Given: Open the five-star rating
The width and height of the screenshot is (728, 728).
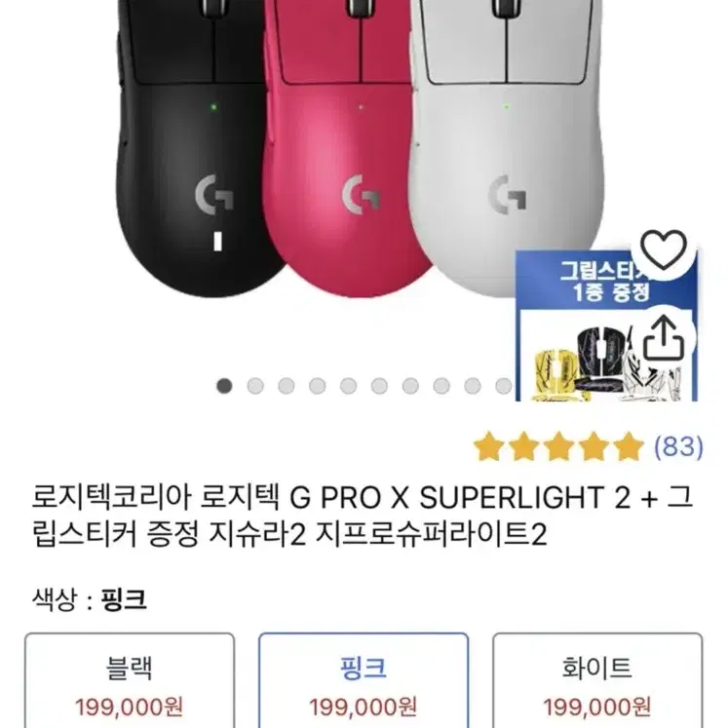Looking at the screenshot, I should coord(558,446).
